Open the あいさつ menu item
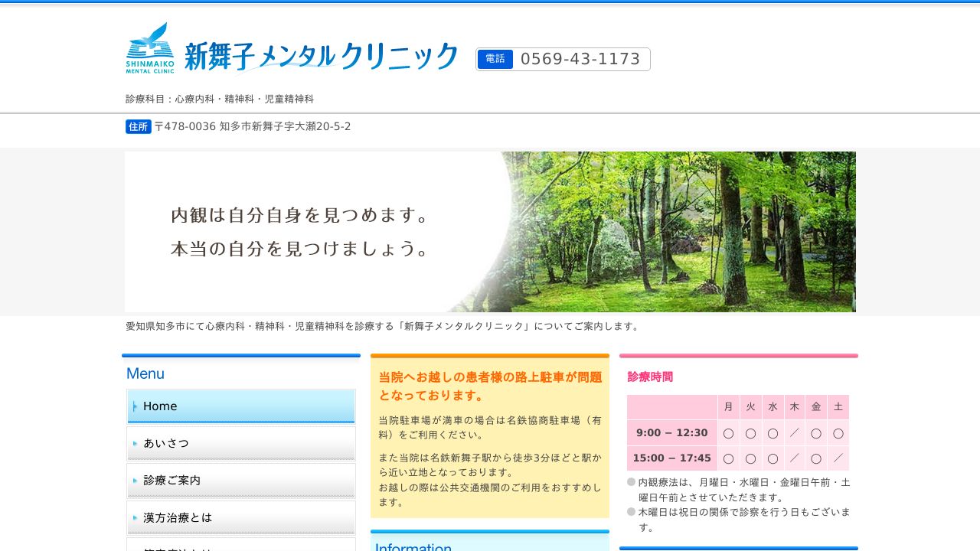The image size is (980, 551). 240,443
